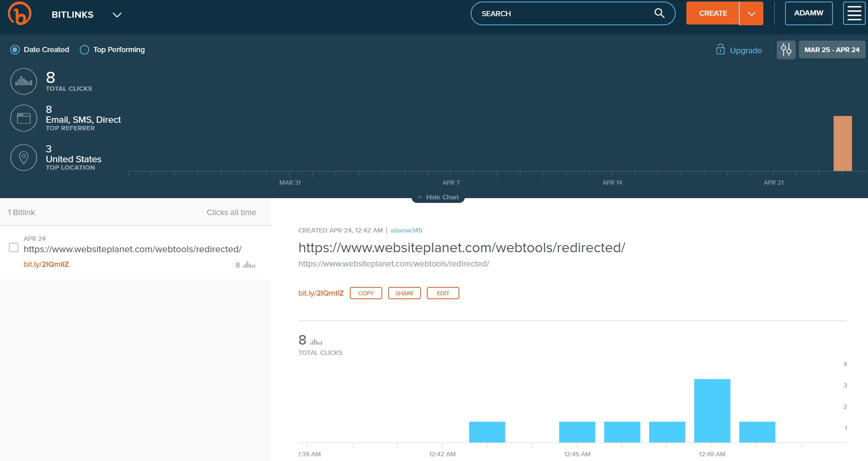This screenshot has width=868, height=461.
Task: Open the filter sliders icon
Action: 786,50
